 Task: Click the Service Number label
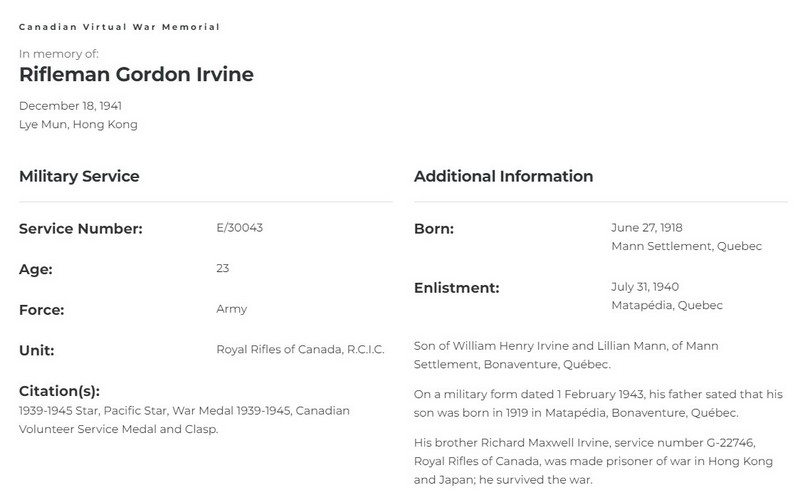tap(81, 229)
